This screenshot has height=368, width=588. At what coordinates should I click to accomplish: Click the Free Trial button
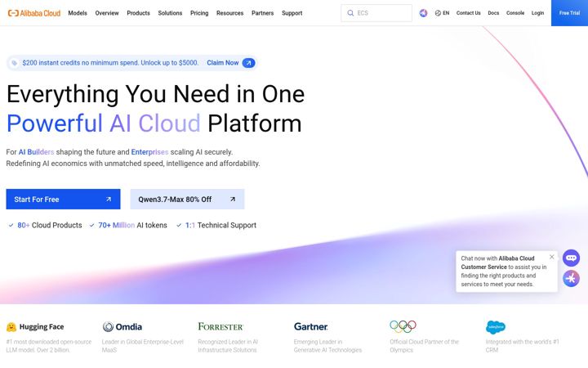point(569,13)
